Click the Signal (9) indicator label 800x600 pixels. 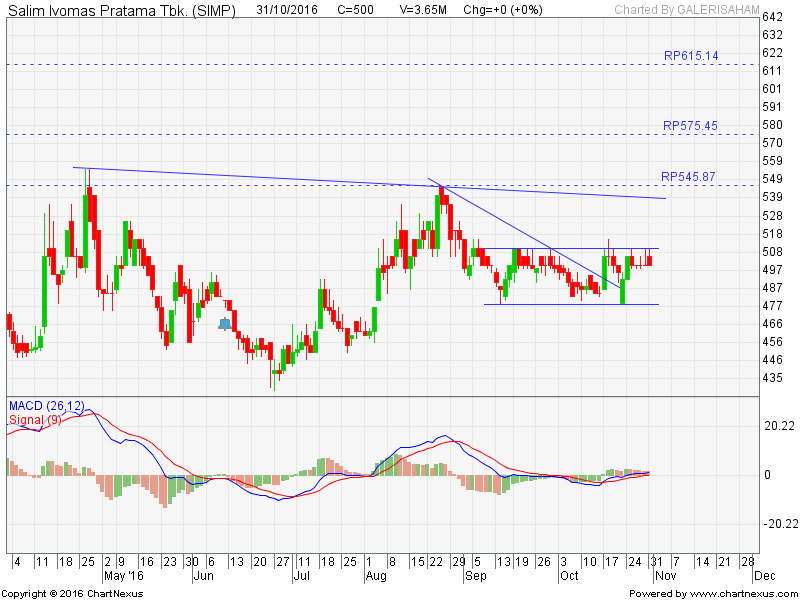coord(37,419)
